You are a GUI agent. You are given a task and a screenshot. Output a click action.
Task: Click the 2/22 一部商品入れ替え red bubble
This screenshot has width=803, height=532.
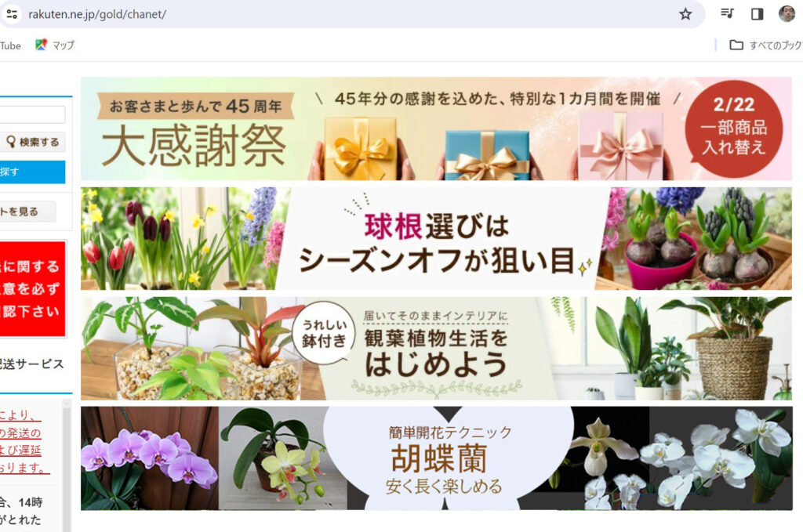(733, 129)
